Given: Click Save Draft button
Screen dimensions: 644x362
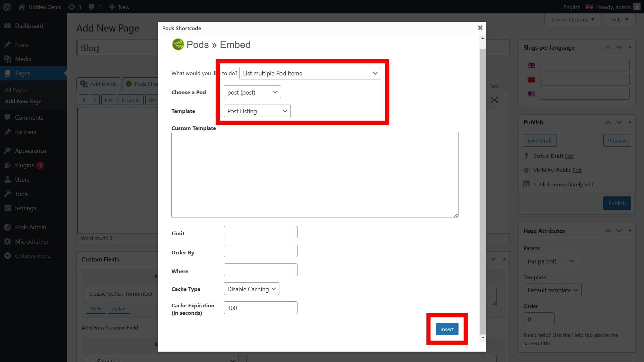Looking at the screenshot, I should (x=539, y=140).
